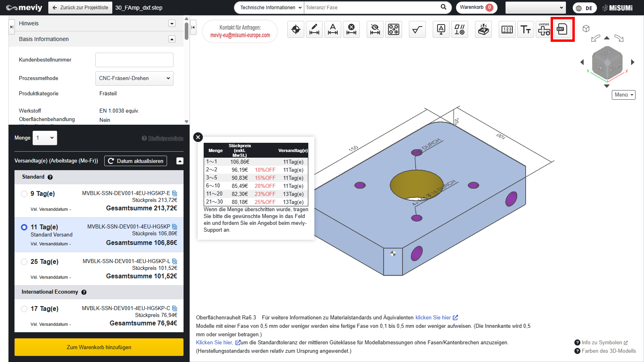Image resolution: width=644 pixels, height=362 pixels.
Task: Open the 6 Views download tool
Action: tap(544, 29)
